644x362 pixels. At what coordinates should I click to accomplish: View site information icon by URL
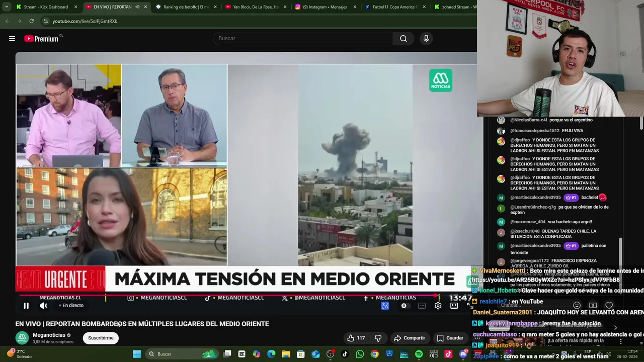46,21
